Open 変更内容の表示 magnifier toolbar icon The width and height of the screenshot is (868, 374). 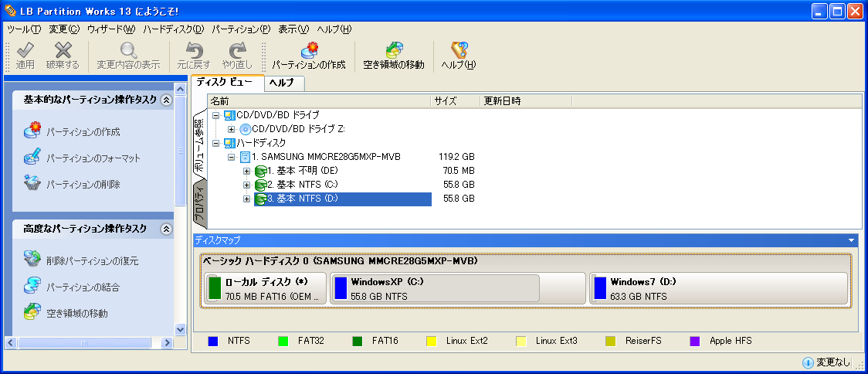tap(128, 50)
